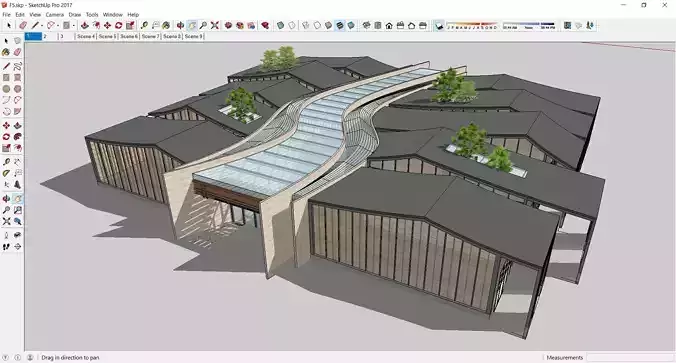
Task: Choose the Walk tool
Action: (6, 247)
